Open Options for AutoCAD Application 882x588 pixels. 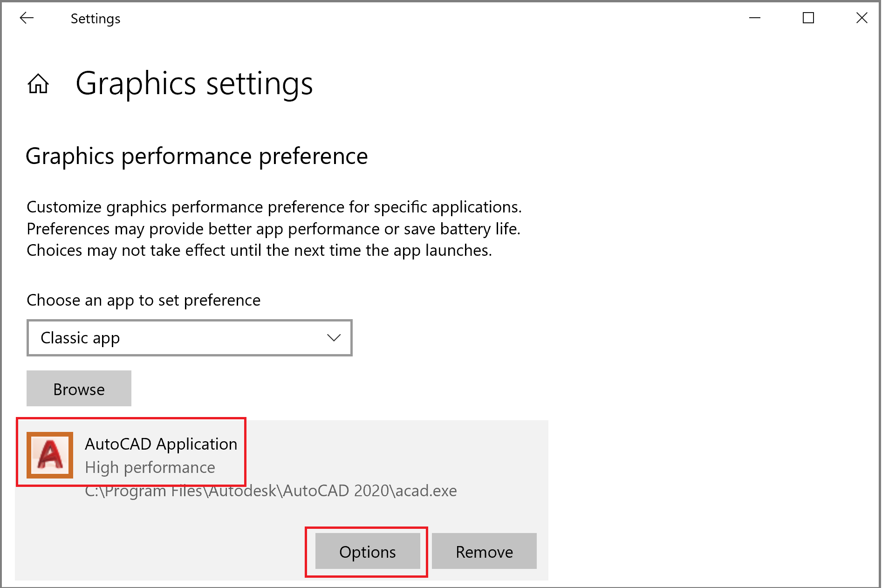click(x=367, y=551)
